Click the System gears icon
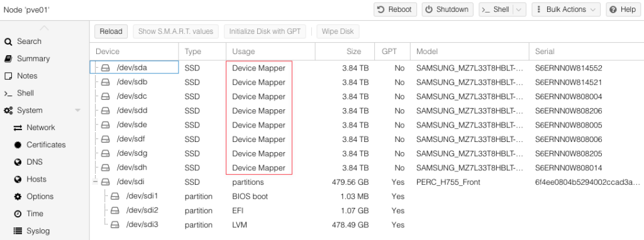 point(8,111)
